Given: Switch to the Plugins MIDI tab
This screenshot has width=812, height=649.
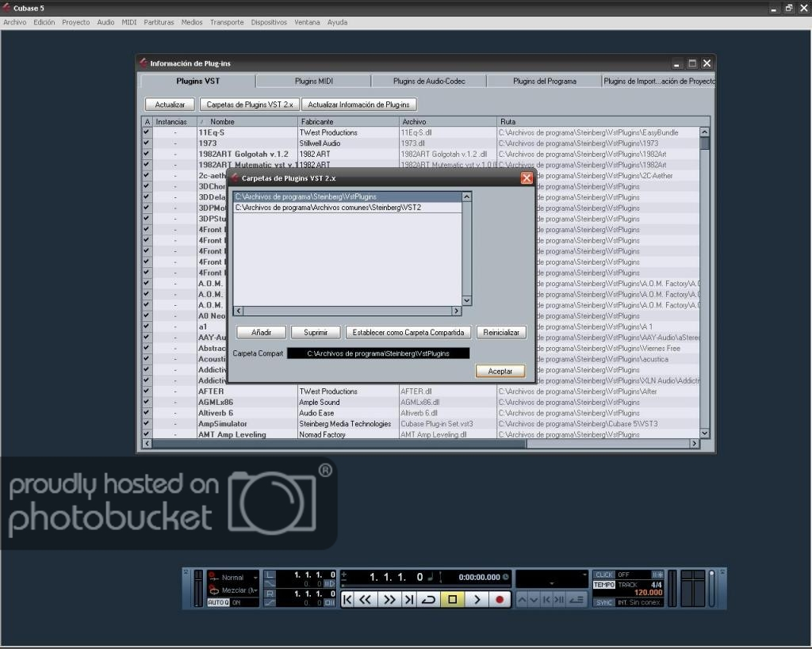Looking at the screenshot, I should [x=314, y=82].
